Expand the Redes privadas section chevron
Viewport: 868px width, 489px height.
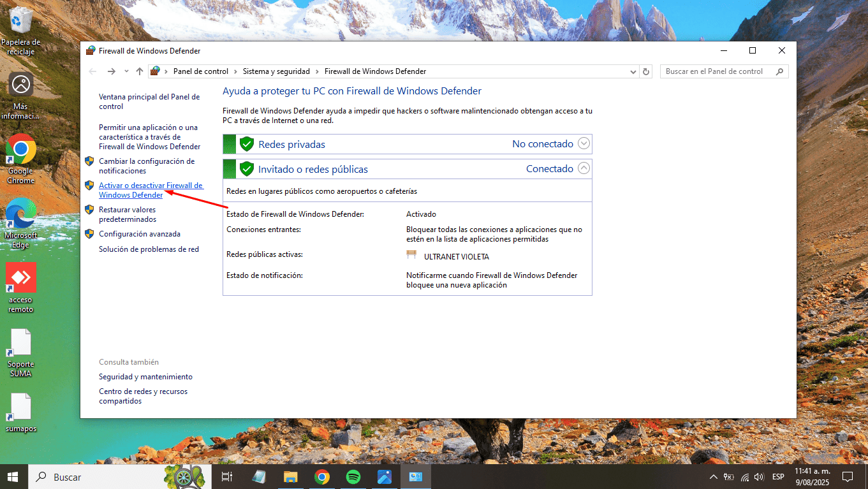pyautogui.click(x=584, y=143)
